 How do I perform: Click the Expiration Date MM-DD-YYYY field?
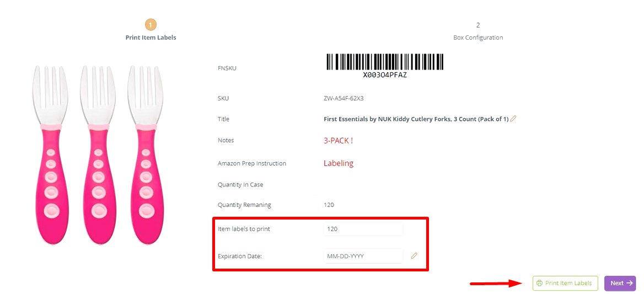coord(363,256)
